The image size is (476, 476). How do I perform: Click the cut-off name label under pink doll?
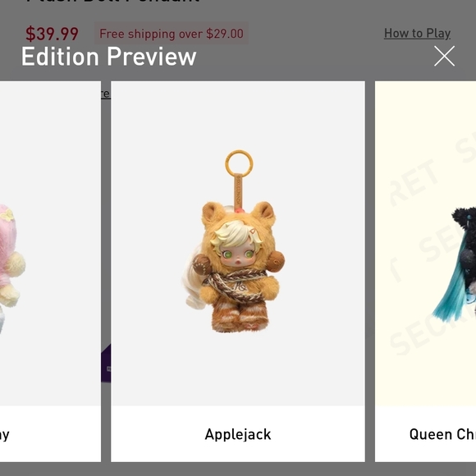(5, 435)
